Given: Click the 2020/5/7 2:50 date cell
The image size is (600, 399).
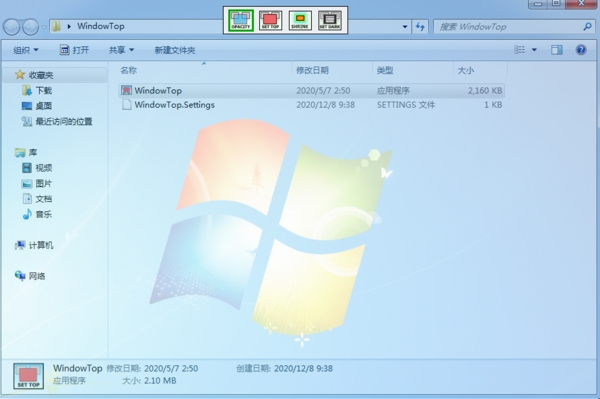Looking at the screenshot, I should [x=323, y=91].
